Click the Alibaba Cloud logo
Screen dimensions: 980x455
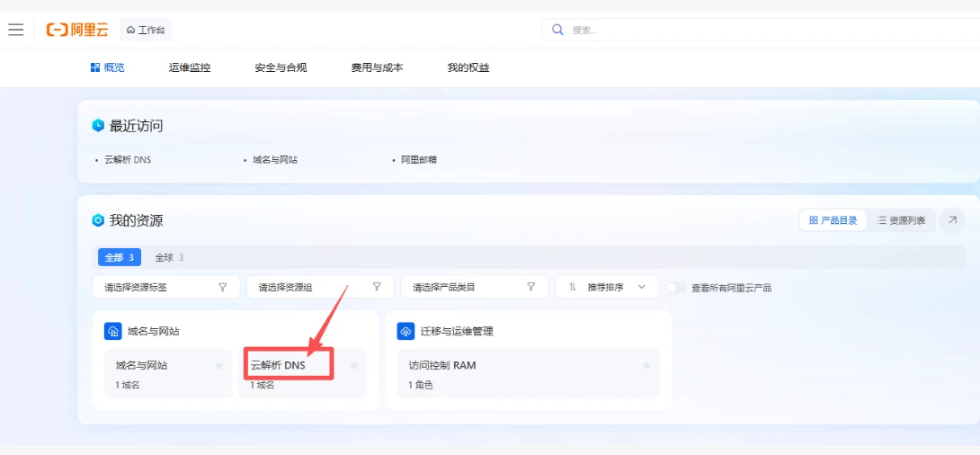point(77,30)
